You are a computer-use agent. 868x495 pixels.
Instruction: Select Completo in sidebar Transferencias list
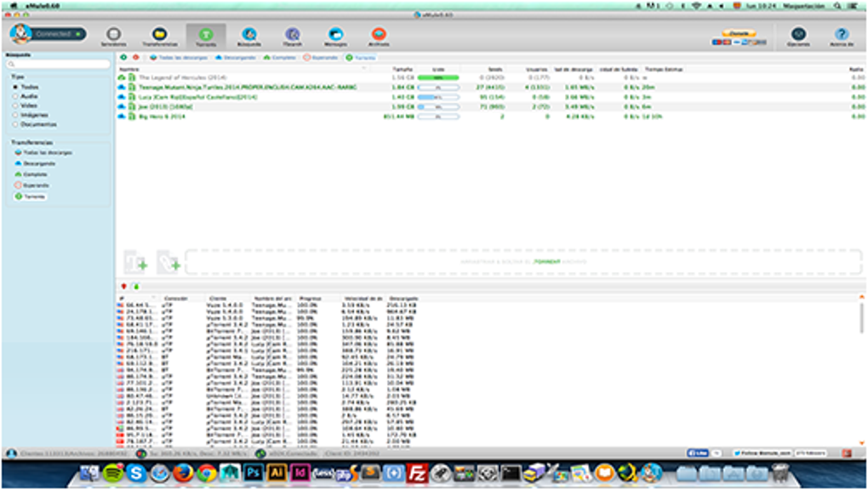click(31, 174)
